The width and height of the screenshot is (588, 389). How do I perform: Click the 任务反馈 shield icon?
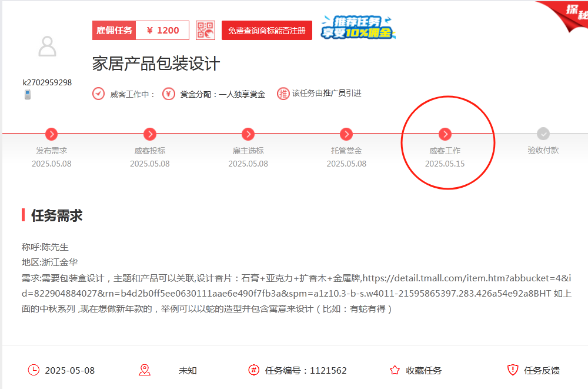(x=513, y=370)
